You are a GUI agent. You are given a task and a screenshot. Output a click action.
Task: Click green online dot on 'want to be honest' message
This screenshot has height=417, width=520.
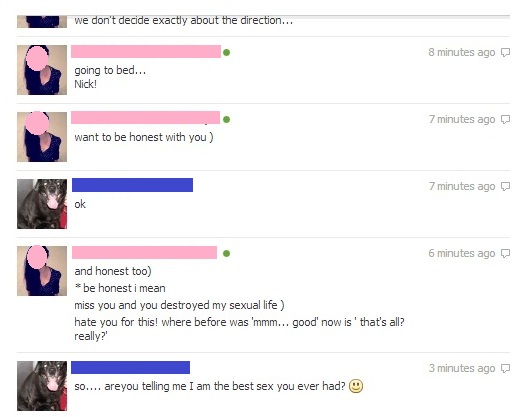pos(226,119)
